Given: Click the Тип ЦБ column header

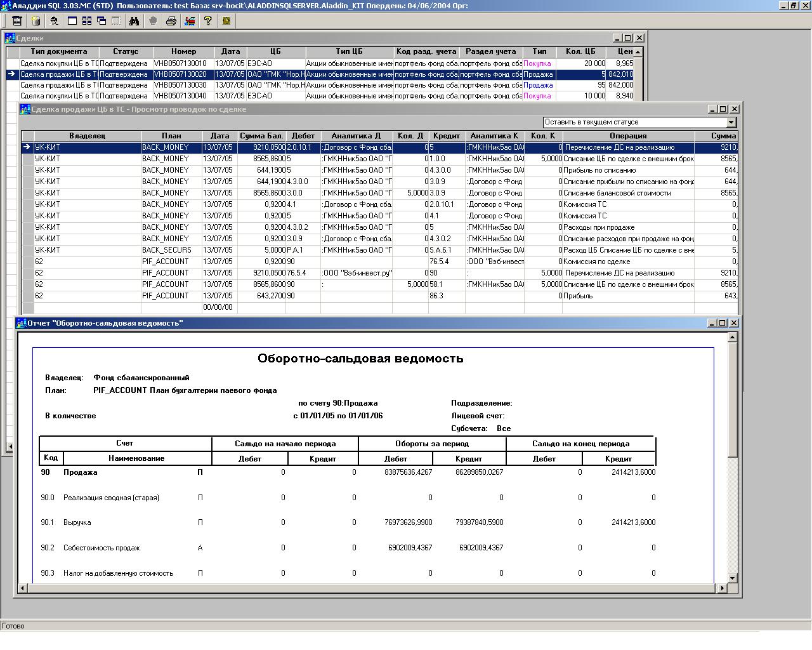Looking at the screenshot, I should coord(349,51).
